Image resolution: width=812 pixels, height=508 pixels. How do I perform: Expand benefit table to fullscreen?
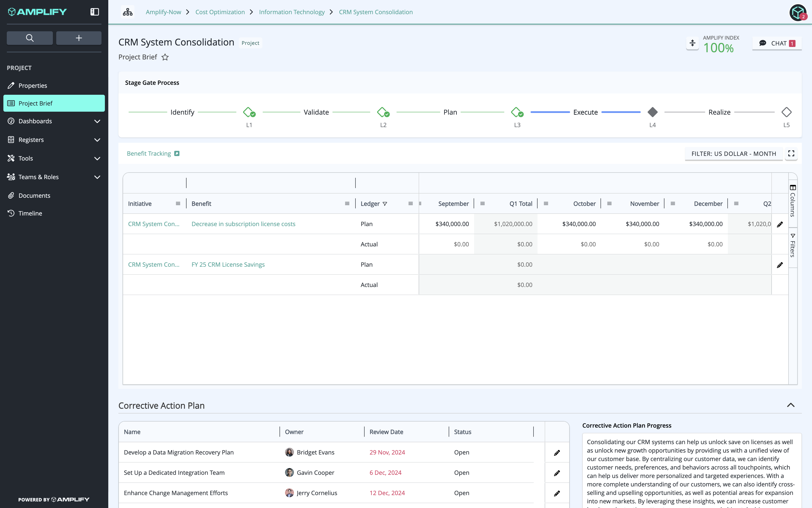[791, 154]
